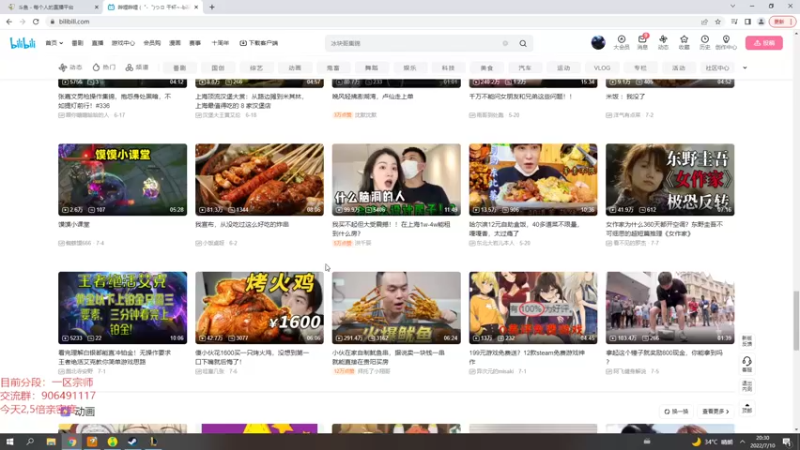This screenshot has height=450, width=800.
Task: Focus the bilibili search input field
Action: pos(416,43)
